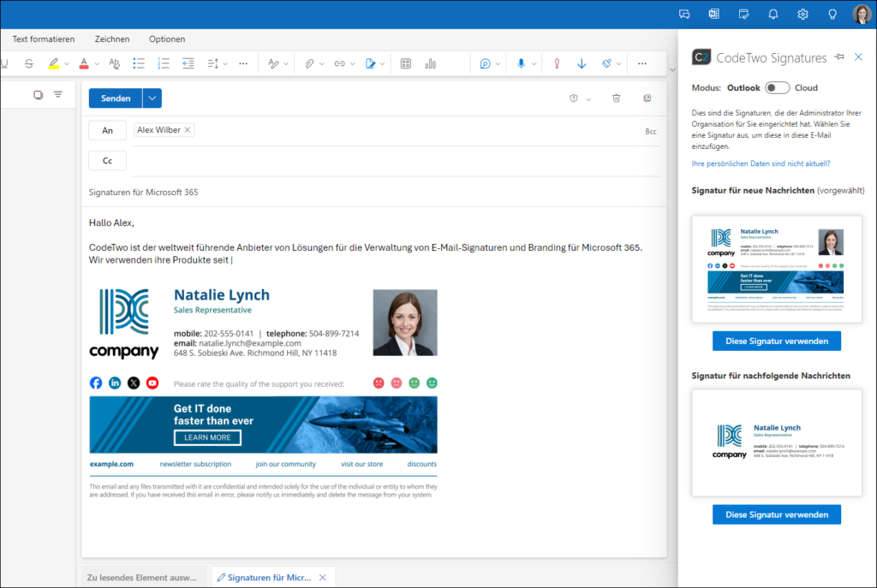Screen dimensions: 877x588
Task: Open Copilot in the message toolbar
Action: (x=484, y=63)
